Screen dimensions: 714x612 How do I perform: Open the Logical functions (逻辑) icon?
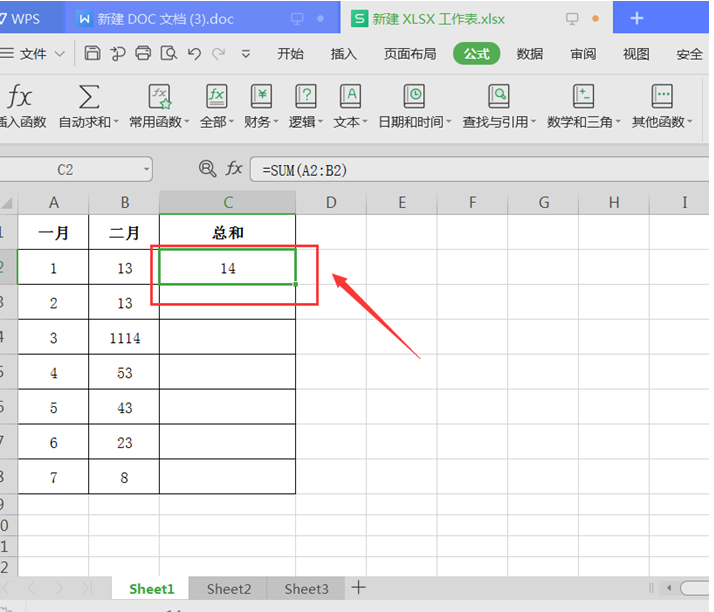pyautogui.click(x=306, y=96)
